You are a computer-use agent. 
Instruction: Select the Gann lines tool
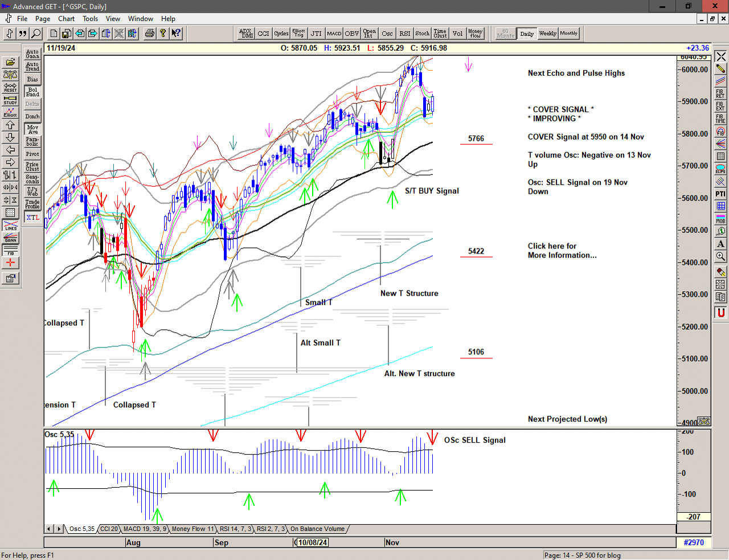click(x=10, y=238)
